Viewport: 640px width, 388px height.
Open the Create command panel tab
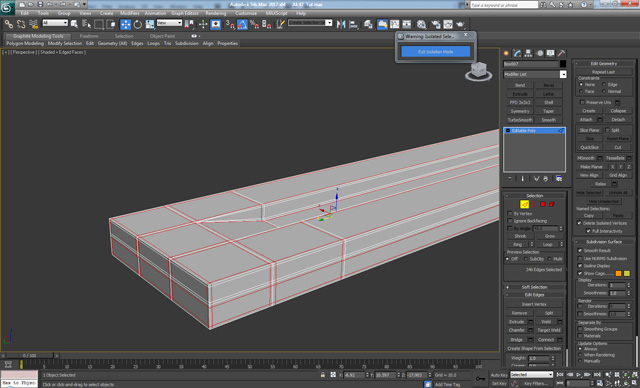coord(507,53)
